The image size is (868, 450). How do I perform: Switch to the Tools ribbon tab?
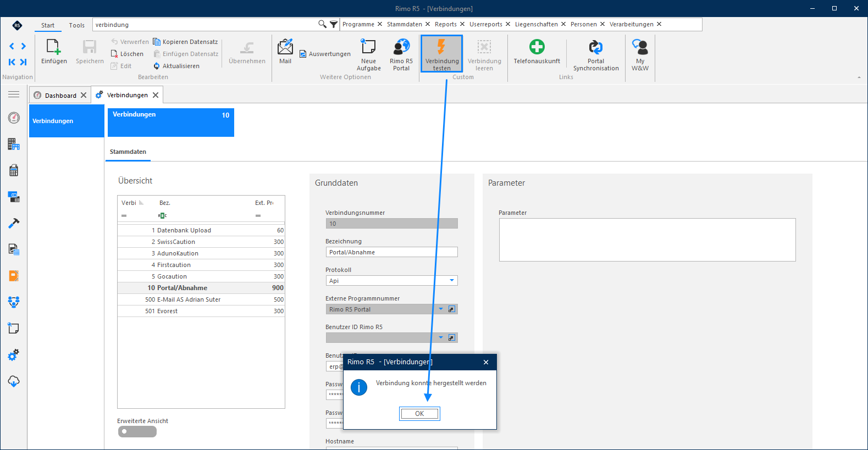77,25
